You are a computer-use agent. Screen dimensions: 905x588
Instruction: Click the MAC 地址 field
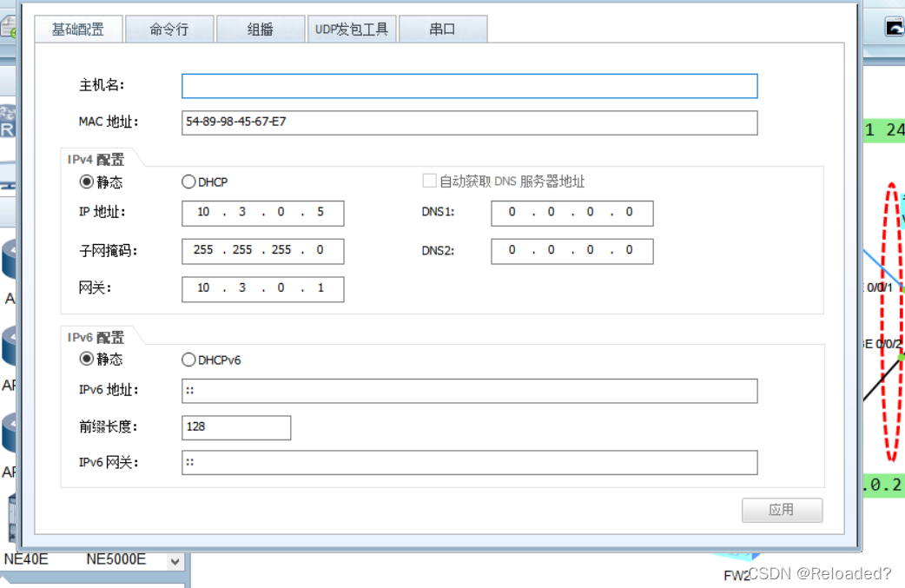pos(469,122)
